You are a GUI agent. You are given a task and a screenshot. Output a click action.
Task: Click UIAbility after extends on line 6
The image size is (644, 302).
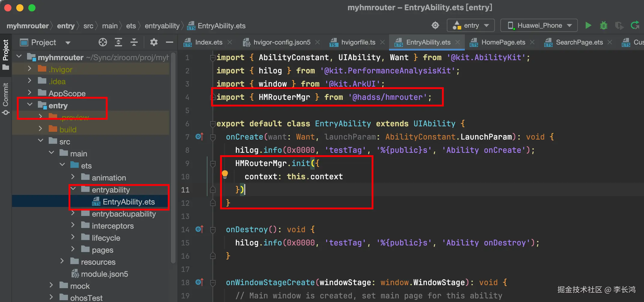[434, 124]
